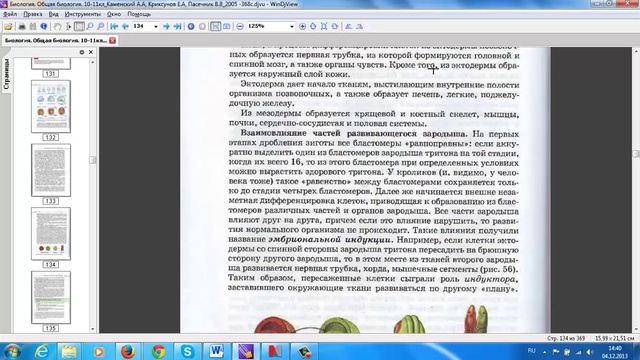
Task: Open the Правка menu
Action: point(33,14)
